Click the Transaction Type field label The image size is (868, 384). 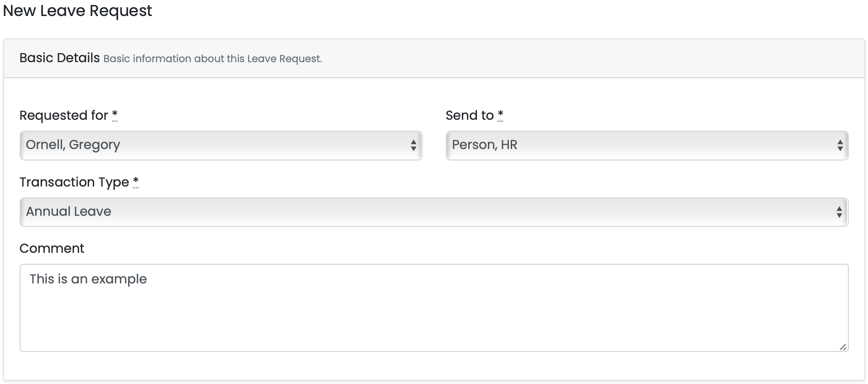(74, 182)
